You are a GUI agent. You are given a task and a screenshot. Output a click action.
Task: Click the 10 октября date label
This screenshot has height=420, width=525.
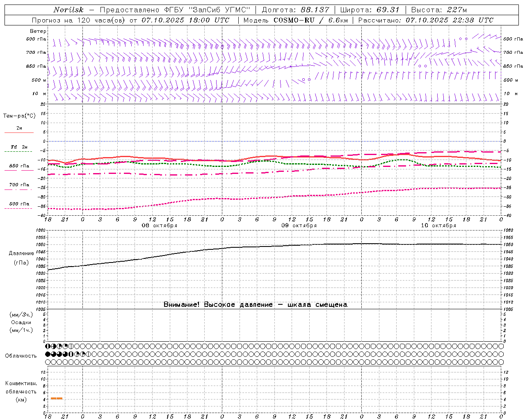pyautogui.click(x=438, y=226)
